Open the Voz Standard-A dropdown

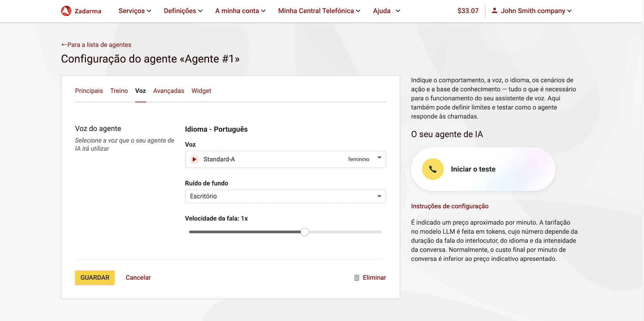click(x=285, y=159)
